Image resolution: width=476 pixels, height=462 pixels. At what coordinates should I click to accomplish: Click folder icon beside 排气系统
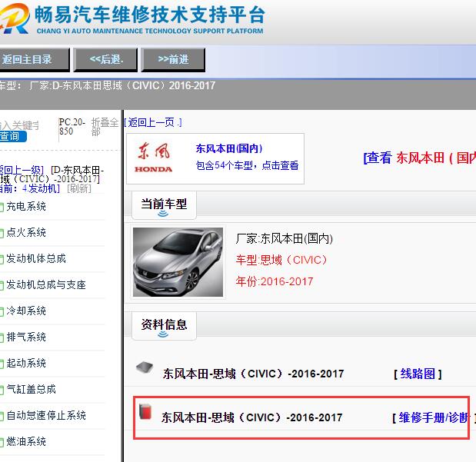[2, 337]
